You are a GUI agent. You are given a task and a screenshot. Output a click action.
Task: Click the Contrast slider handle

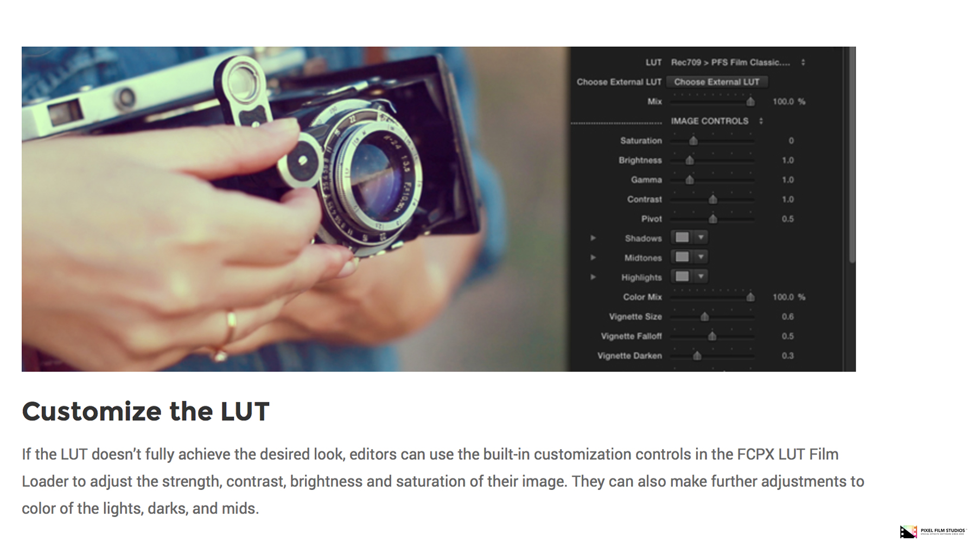[x=712, y=199]
